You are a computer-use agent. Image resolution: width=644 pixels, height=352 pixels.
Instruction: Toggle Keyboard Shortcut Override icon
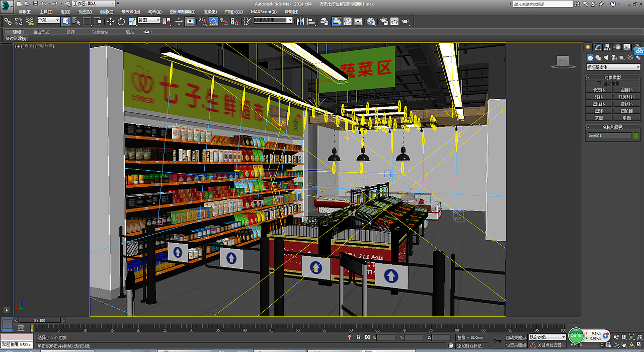190,21
